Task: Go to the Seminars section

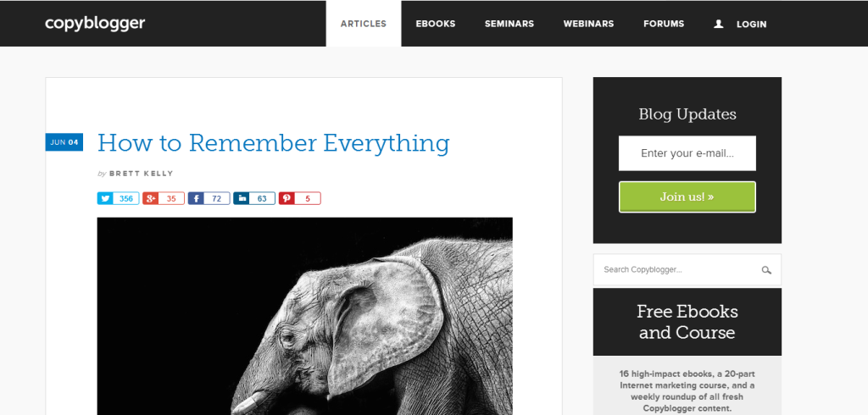Action: tap(509, 24)
